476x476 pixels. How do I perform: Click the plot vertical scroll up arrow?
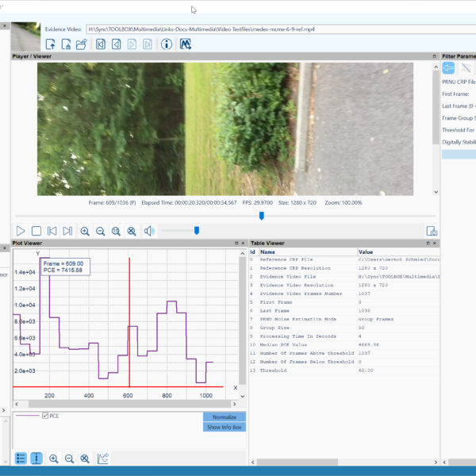[242, 253]
